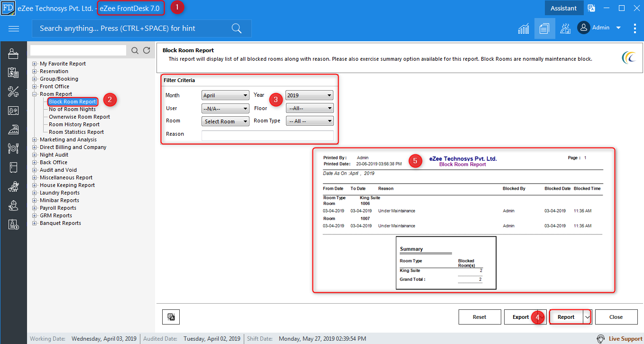The width and height of the screenshot is (644, 344).
Task: Click the Reset button
Action: [x=479, y=317]
